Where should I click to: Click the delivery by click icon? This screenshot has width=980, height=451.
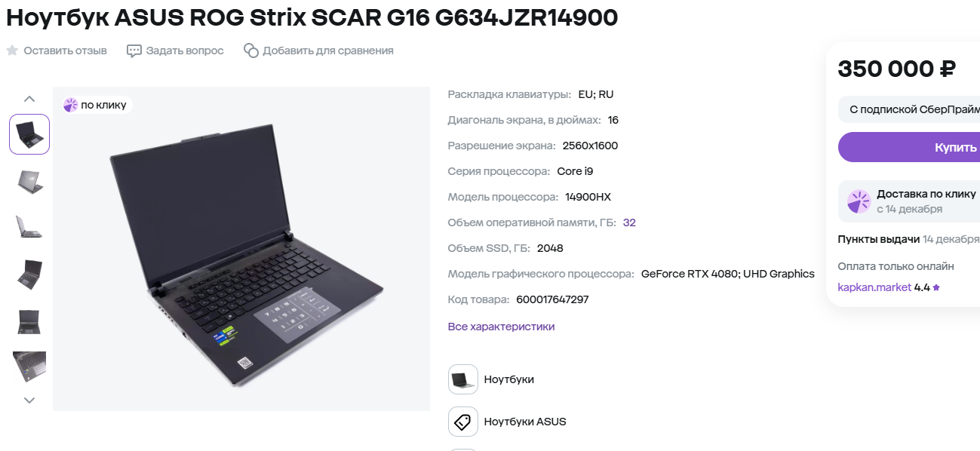(x=859, y=201)
